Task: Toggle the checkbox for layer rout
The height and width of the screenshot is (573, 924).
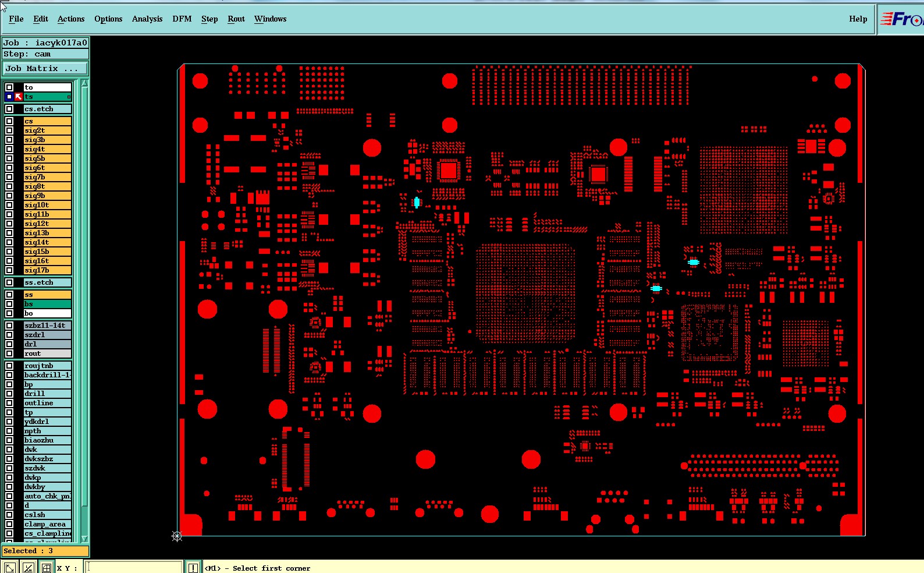Action: (9, 353)
